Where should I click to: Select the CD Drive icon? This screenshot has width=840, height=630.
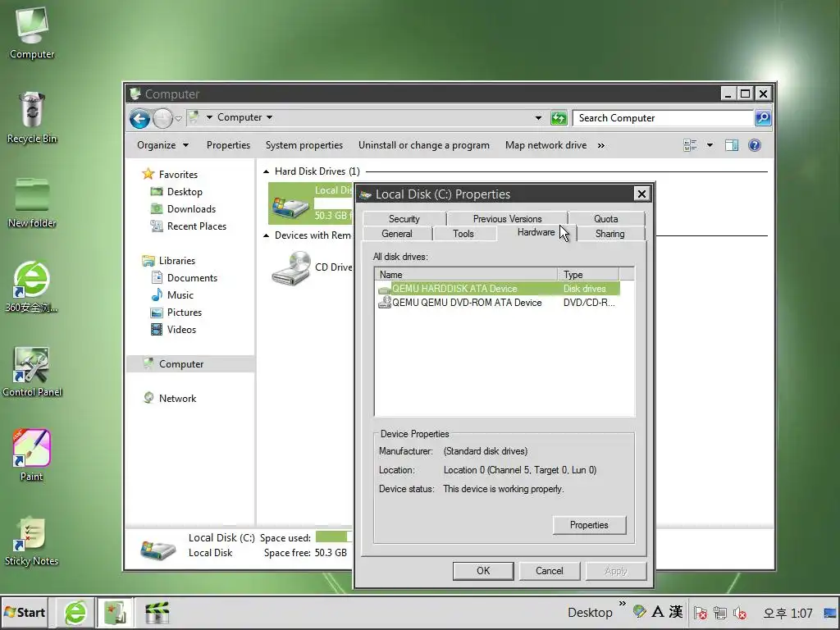click(x=291, y=268)
